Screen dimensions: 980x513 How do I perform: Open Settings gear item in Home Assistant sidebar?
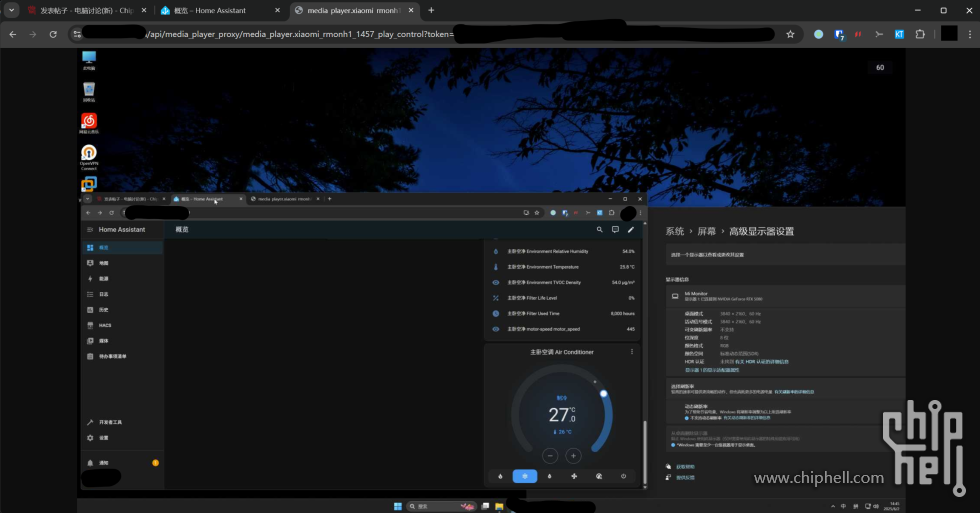click(122, 438)
